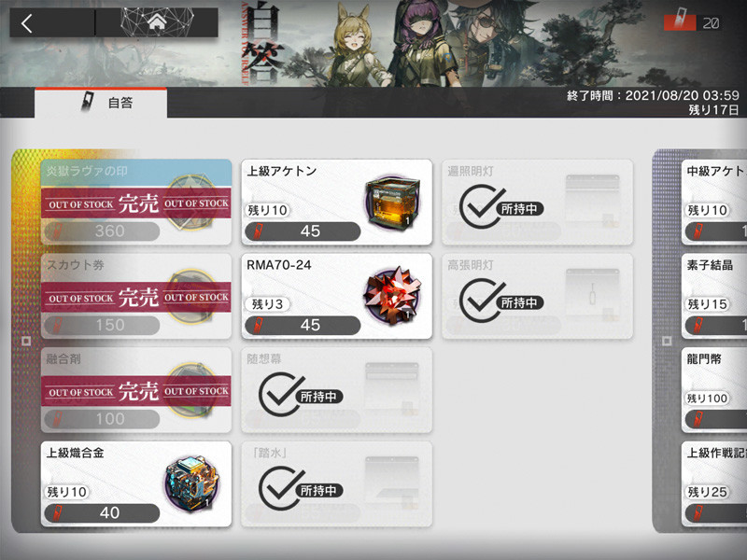
Task: Select the 上級熾合金 alloy icon
Action: (x=192, y=483)
